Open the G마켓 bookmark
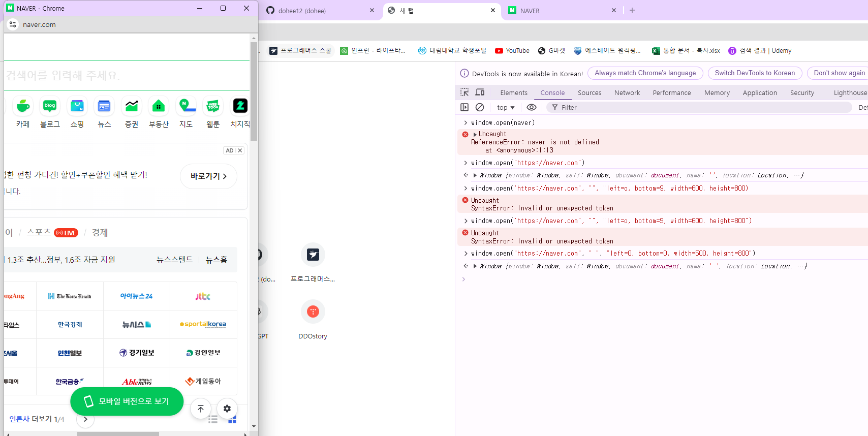 coord(551,51)
